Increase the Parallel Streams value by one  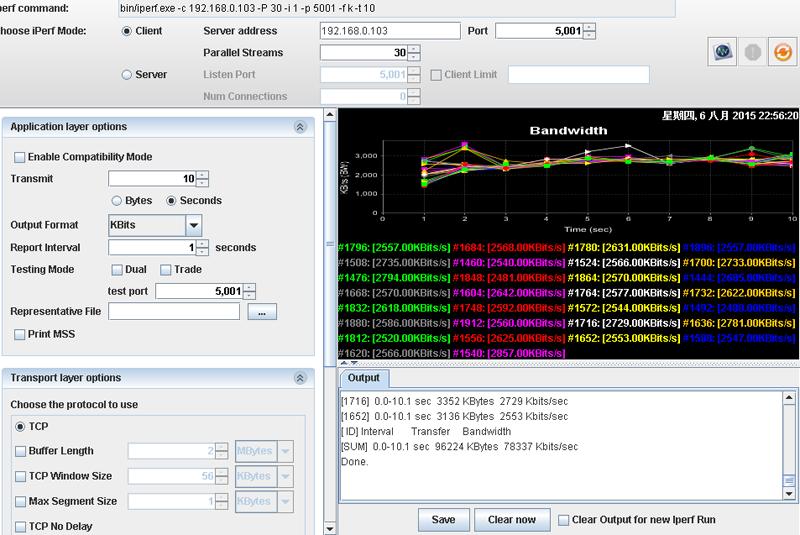point(414,49)
